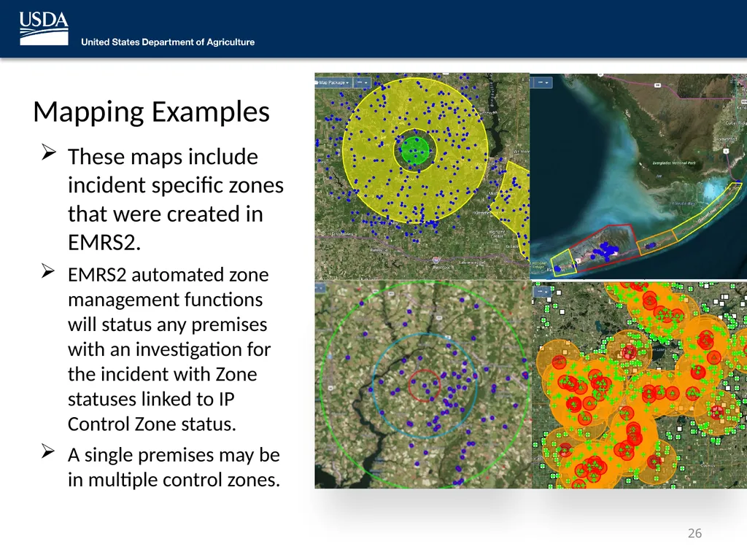Click the slide number "26"

(x=694, y=533)
